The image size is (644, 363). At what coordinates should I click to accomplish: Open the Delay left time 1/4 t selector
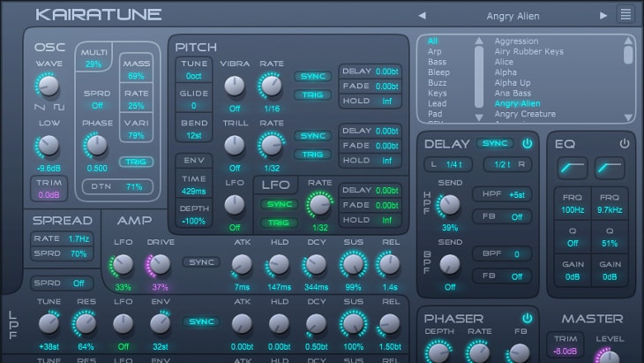point(447,165)
